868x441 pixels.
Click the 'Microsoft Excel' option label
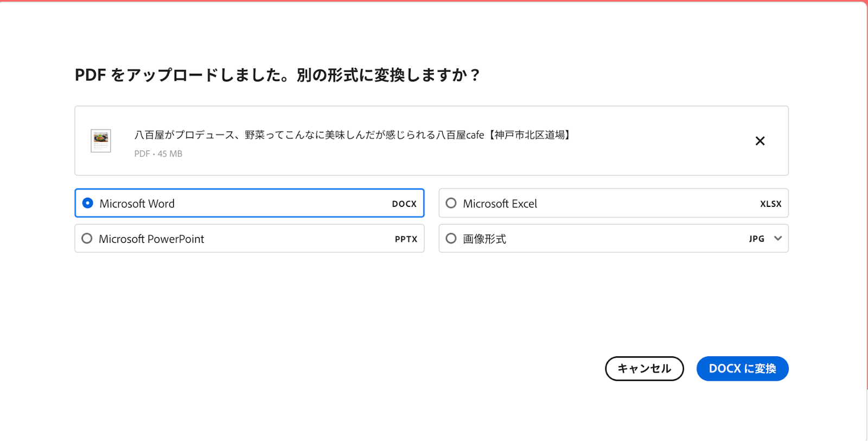click(x=500, y=204)
